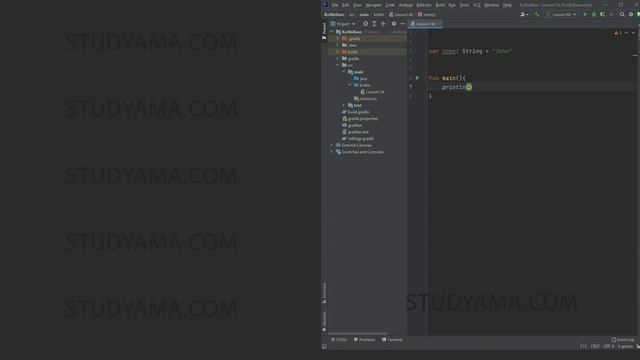The height and width of the screenshot is (360, 640).
Task: Open the Edit menu
Action: (346, 5)
